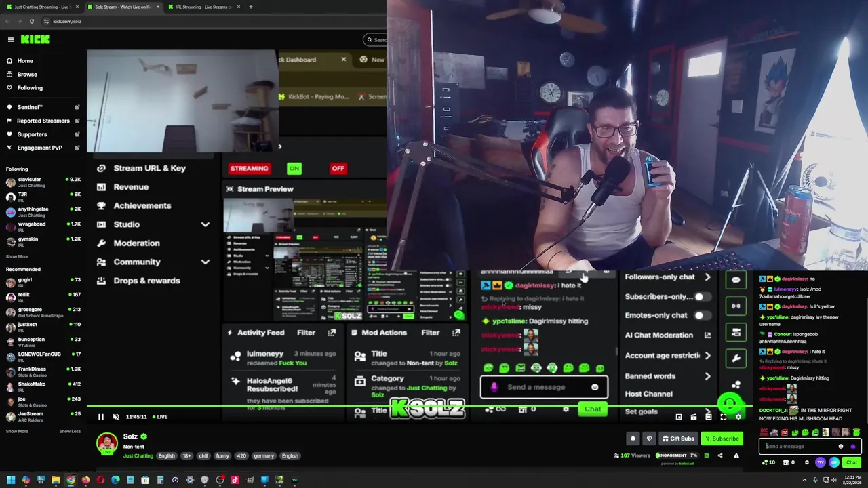Show More under the Recommended list
This screenshot has width=868, height=488.
click(17, 431)
